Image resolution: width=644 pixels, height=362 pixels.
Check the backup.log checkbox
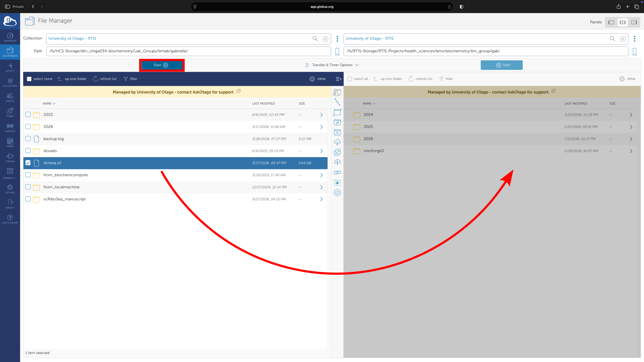point(28,139)
